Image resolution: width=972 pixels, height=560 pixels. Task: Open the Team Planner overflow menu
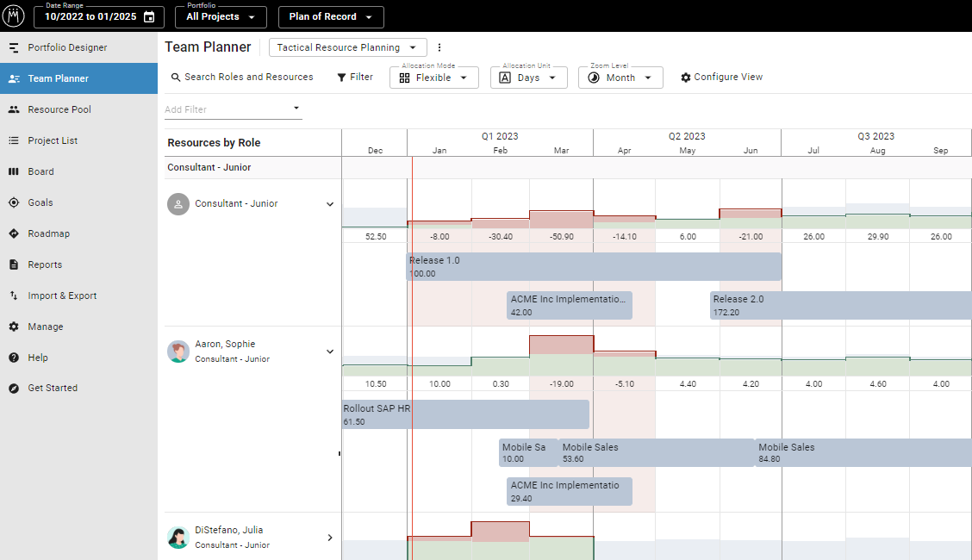coord(439,47)
